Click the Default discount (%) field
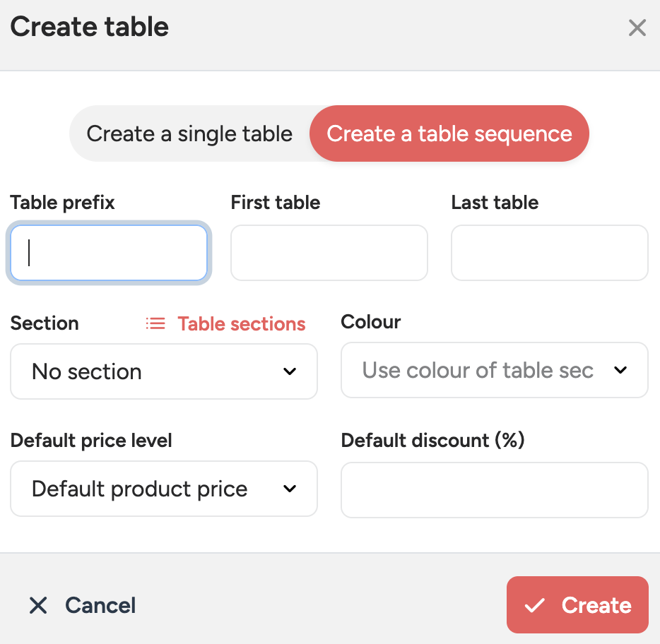Screen dimensions: 660x644 (495, 490)
